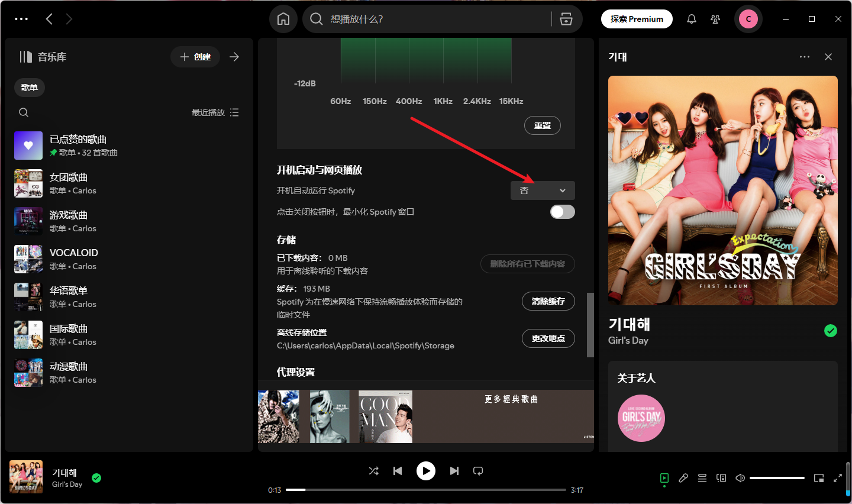Click the settings page scrollbar
The image size is (852, 504).
590,325
